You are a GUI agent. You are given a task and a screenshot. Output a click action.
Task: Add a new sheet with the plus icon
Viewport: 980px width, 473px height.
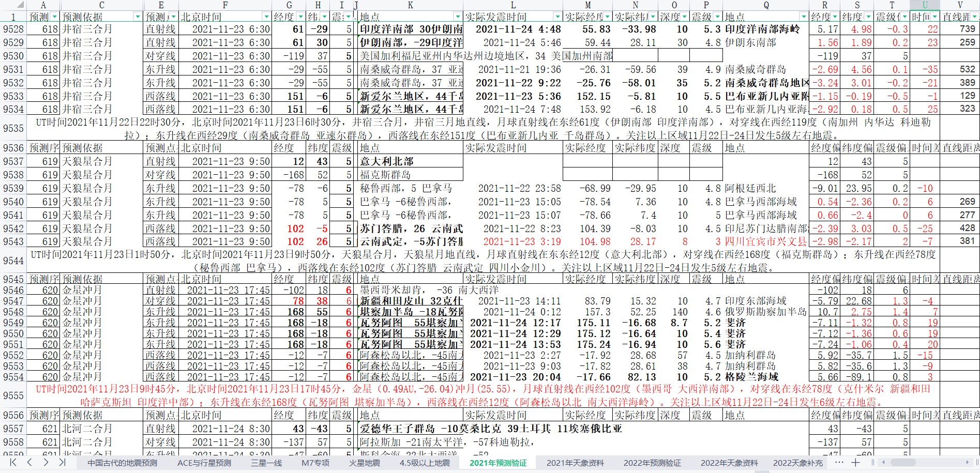[856, 463]
